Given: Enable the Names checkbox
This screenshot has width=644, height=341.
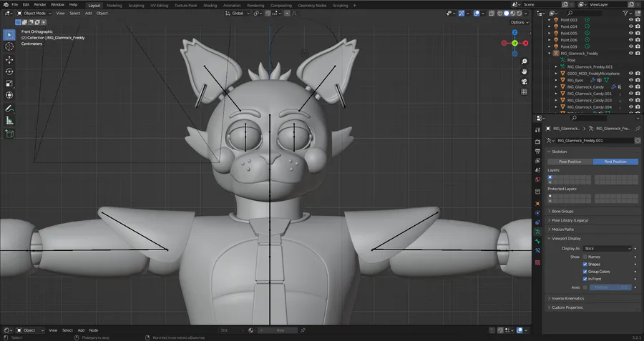Looking at the screenshot, I should point(585,257).
